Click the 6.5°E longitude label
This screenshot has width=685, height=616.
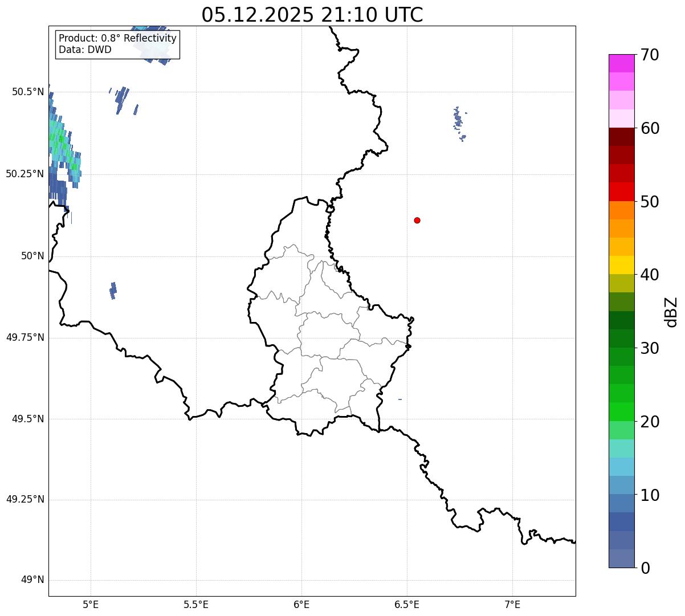click(407, 605)
